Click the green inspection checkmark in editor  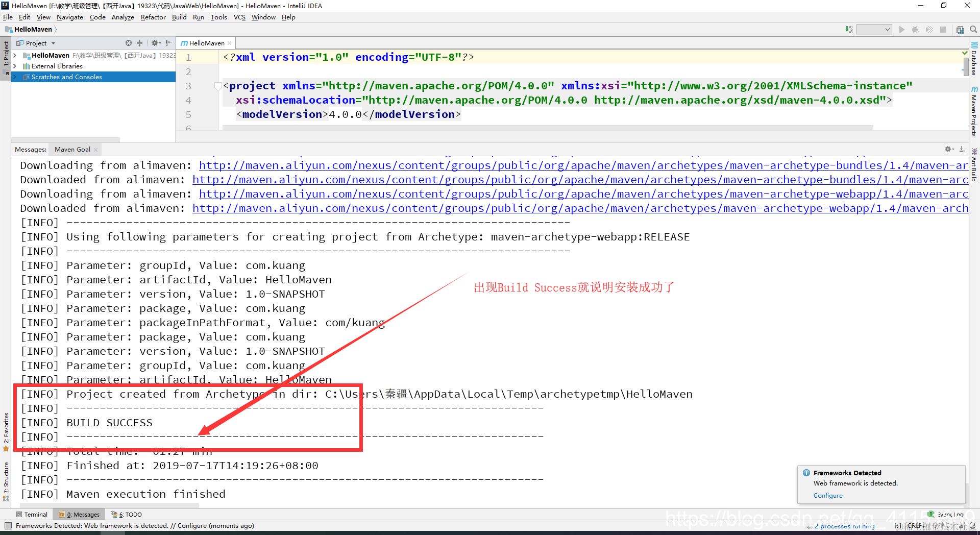coord(965,53)
